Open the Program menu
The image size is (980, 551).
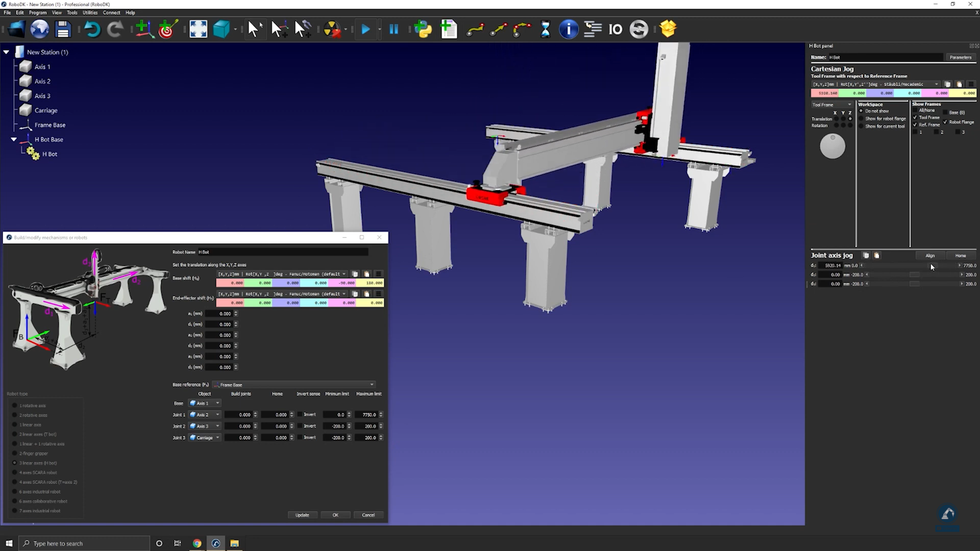(x=38, y=13)
